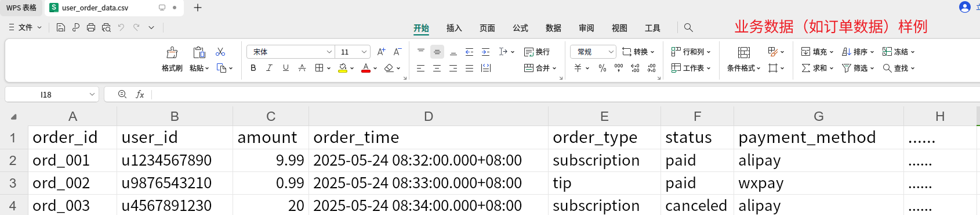Image resolution: width=980 pixels, height=215 pixels.
Task: Click the 查找 Find button
Action: pyautogui.click(x=898, y=68)
